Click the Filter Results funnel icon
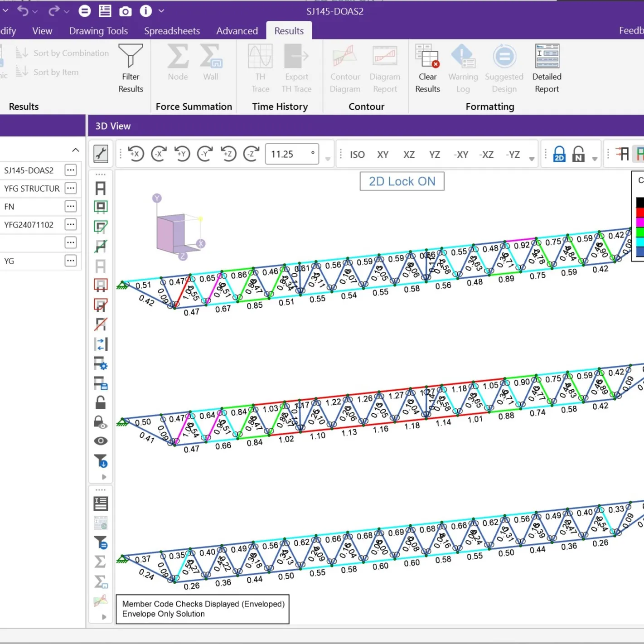Viewport: 644px width, 644px height. (x=131, y=56)
